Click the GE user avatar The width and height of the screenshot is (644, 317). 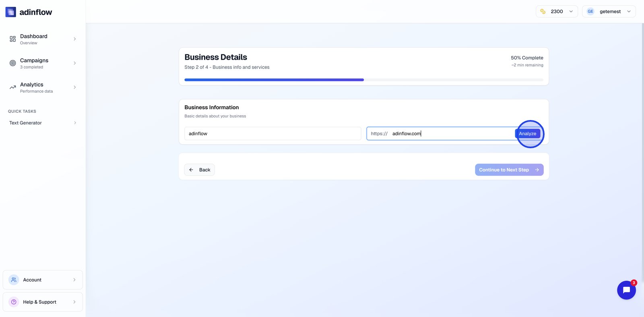point(590,12)
